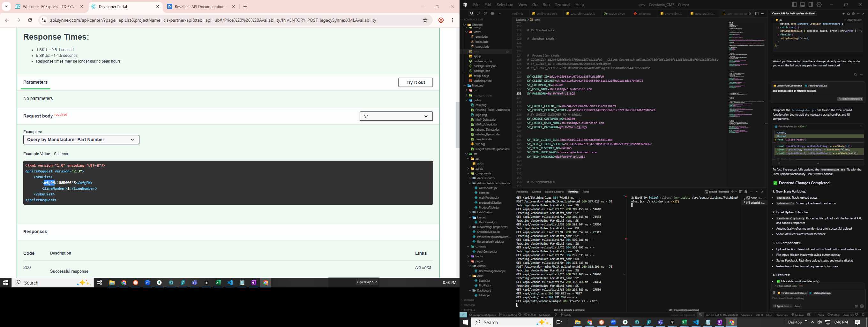
Task: Expand the hooks folder in explorer
Action: (468, 256)
